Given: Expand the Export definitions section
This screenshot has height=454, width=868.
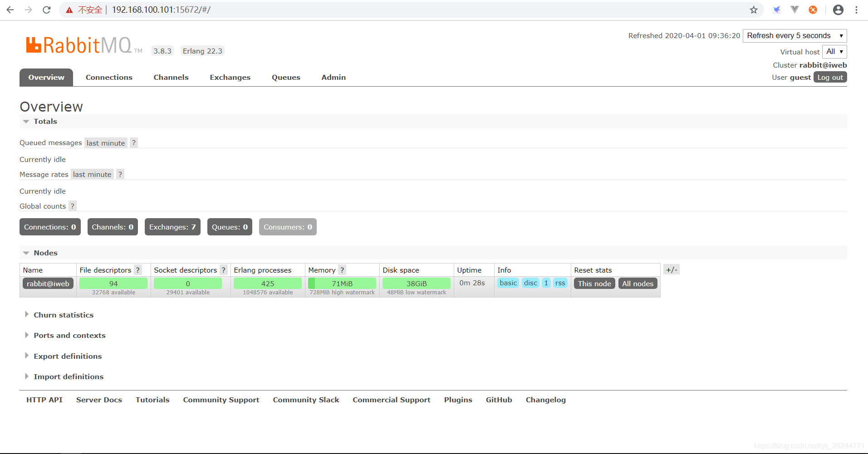Looking at the screenshot, I should 63,356.
